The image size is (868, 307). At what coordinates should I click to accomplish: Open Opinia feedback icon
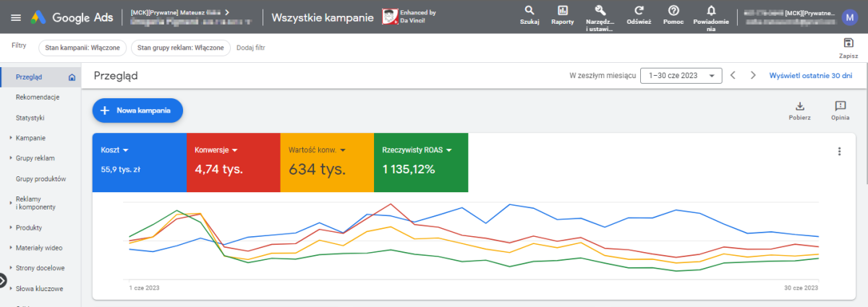(840, 106)
